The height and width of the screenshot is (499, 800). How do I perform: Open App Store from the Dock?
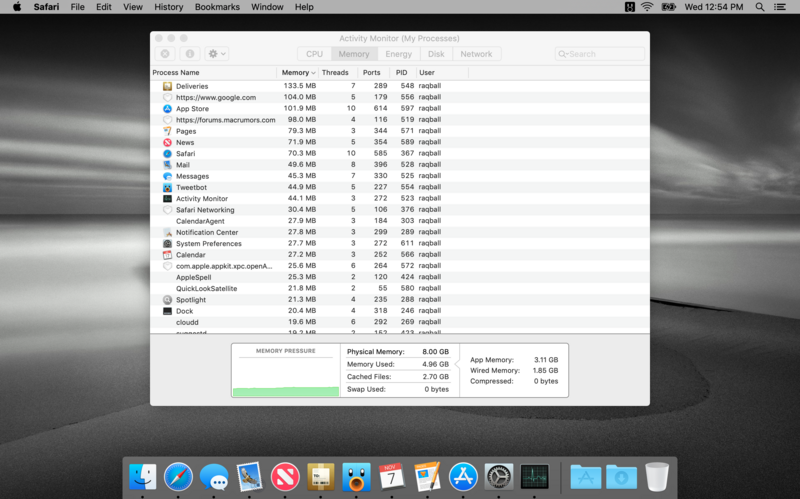coord(463,477)
